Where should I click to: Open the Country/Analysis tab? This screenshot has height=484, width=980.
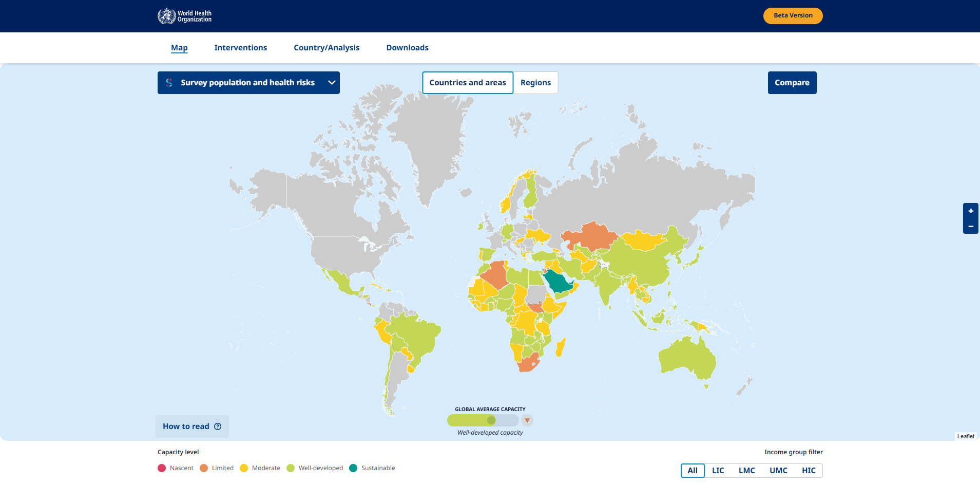click(326, 48)
